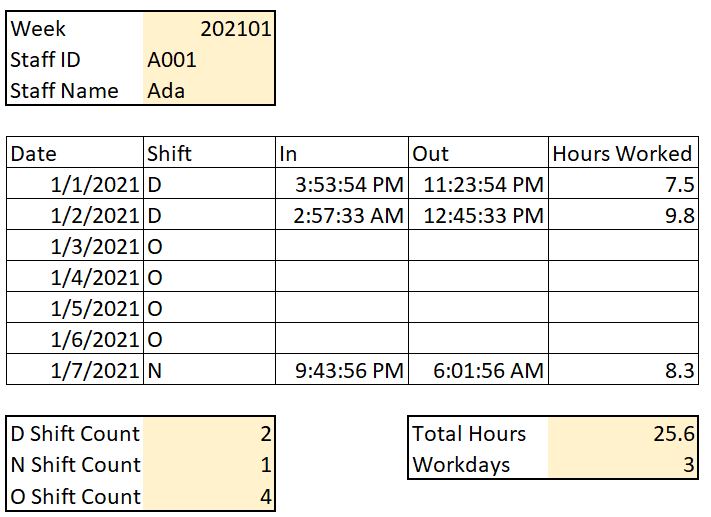Image resolution: width=711 pixels, height=517 pixels.
Task: Click the O Shift Count value 4
Action: [x=208, y=496]
